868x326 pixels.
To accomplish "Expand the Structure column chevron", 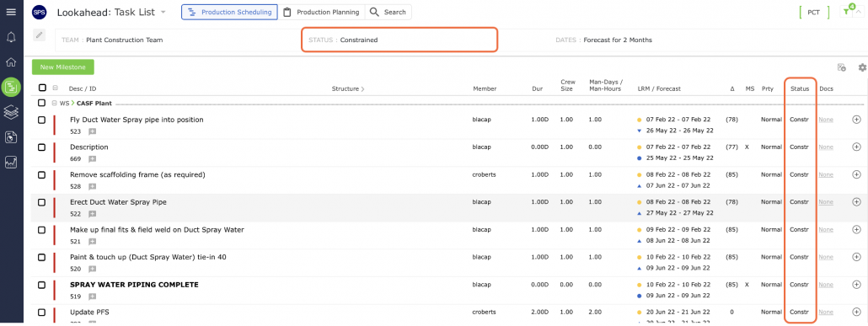I will (362, 88).
